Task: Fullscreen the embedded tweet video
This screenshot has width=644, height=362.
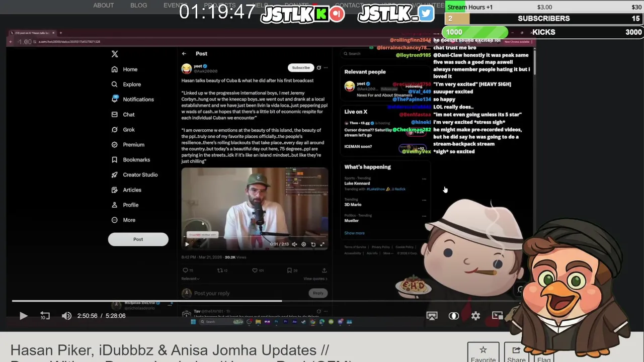Action: tap(322, 244)
